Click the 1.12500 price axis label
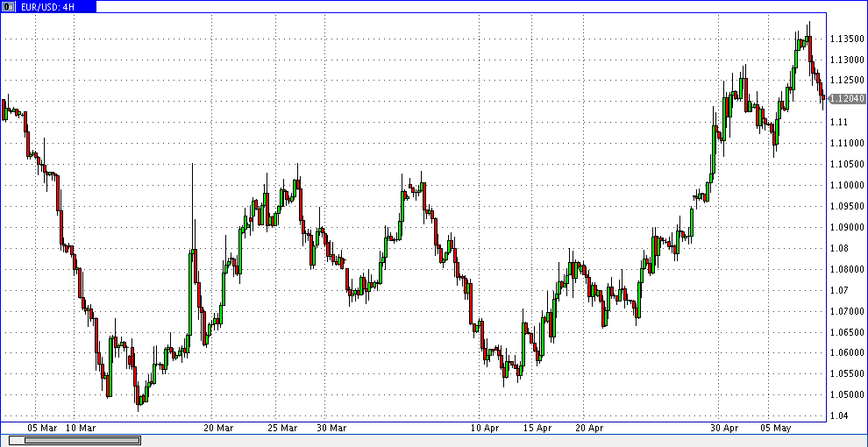 [847, 81]
